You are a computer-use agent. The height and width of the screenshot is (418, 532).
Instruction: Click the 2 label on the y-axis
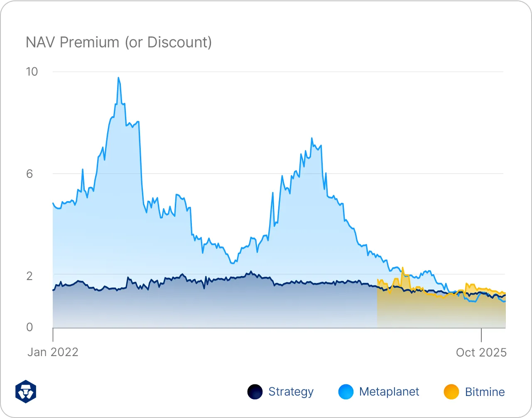pyautogui.click(x=29, y=276)
